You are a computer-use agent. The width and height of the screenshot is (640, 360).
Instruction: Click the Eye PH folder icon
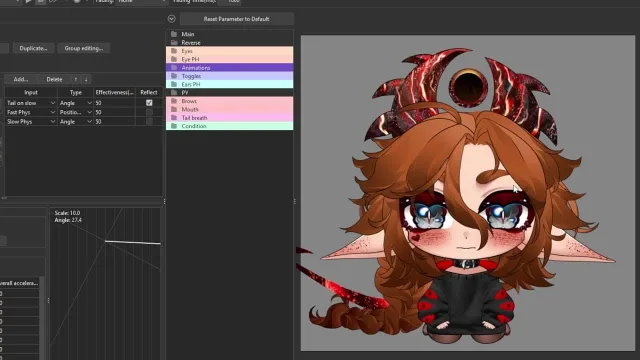(x=174, y=59)
